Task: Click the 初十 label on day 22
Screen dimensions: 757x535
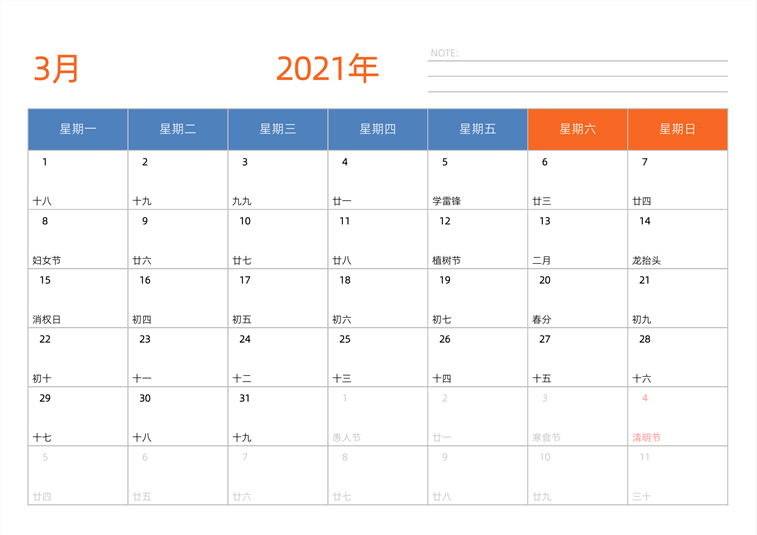Action: 42,379
